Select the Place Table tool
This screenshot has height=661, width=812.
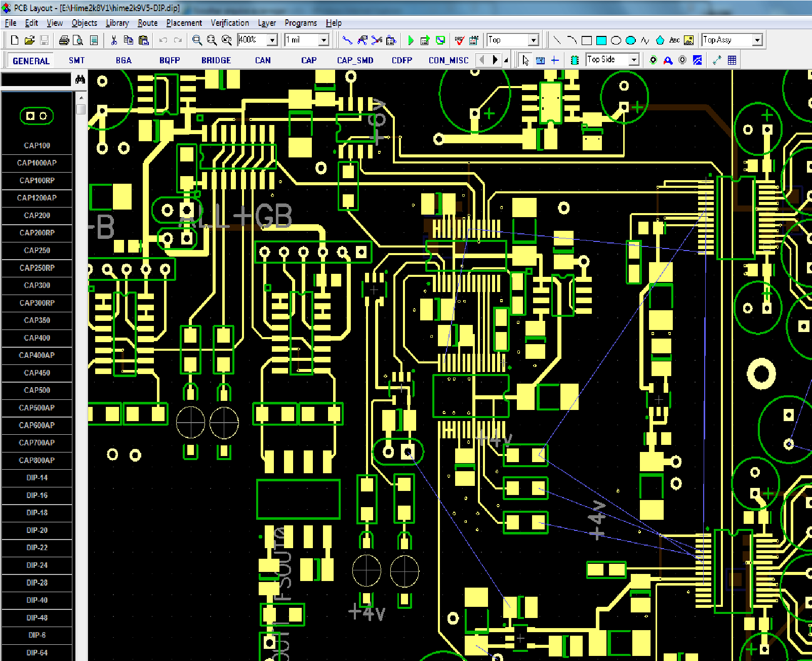click(x=732, y=60)
